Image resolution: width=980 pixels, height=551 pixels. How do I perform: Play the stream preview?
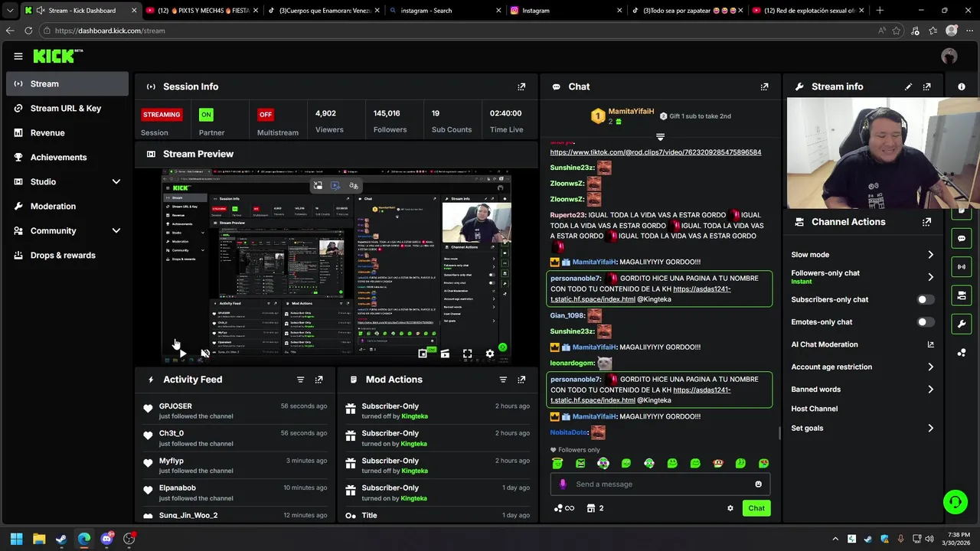point(182,354)
